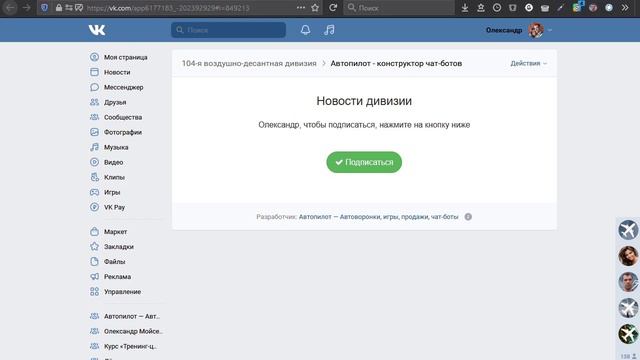Viewport: 640px width, 360px height.
Task: Click the green Подписаться button
Action: click(x=364, y=162)
